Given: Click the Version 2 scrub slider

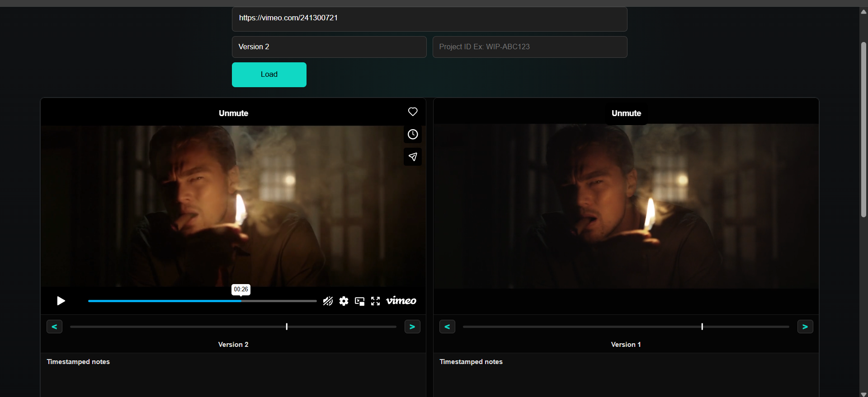Looking at the screenshot, I should (x=233, y=327).
